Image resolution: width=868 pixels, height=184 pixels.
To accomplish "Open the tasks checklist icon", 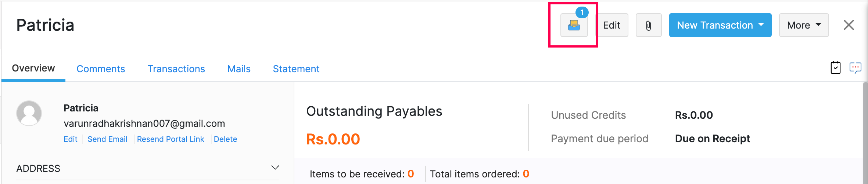I will click(835, 68).
